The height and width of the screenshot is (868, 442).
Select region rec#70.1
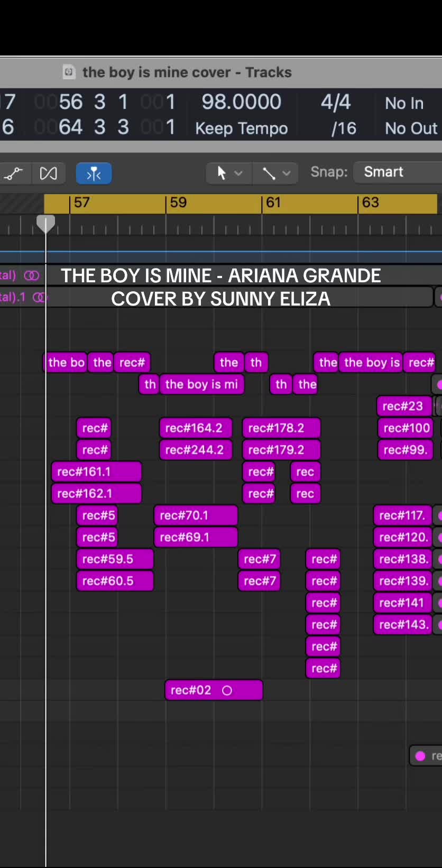click(196, 515)
